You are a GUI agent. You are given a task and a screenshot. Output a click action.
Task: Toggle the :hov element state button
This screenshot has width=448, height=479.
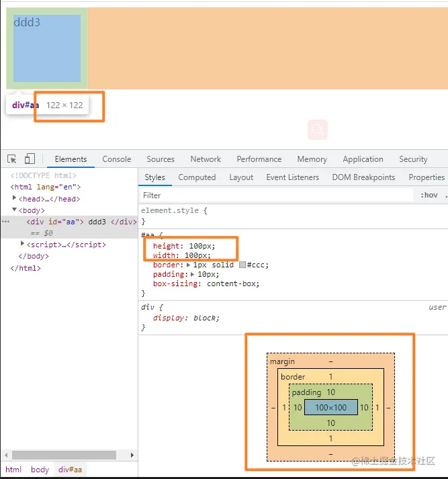pyautogui.click(x=429, y=195)
